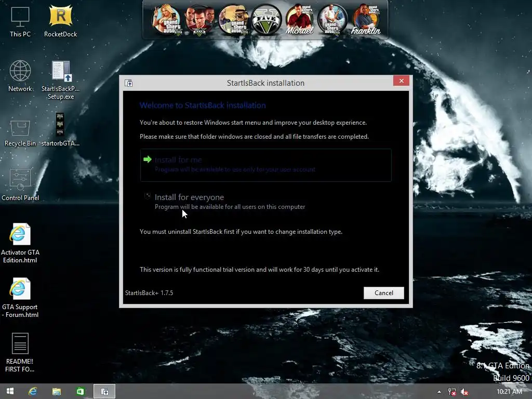
Task: Cancel the StartIsBack installation
Action: tap(384, 293)
